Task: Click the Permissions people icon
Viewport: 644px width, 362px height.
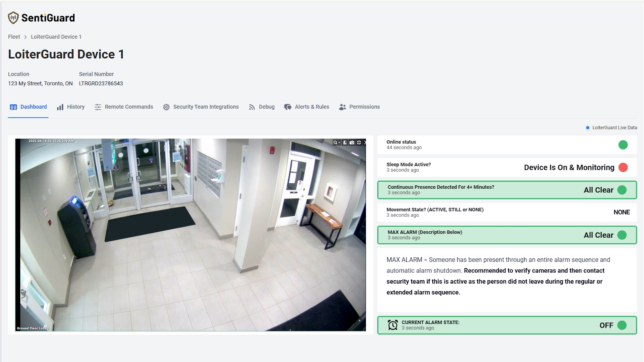Action: click(342, 107)
